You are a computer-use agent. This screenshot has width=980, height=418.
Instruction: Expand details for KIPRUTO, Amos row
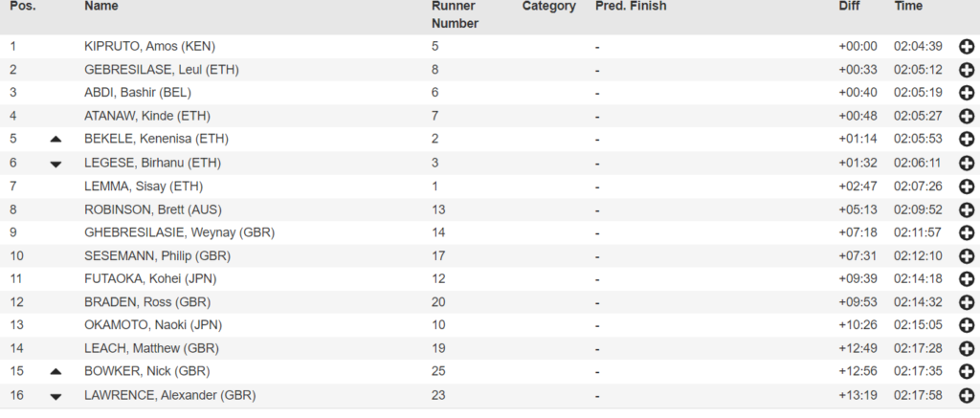[967, 47]
